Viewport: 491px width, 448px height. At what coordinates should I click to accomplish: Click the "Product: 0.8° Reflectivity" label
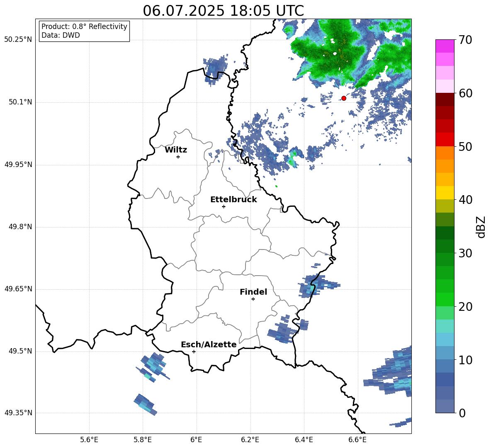84,27
